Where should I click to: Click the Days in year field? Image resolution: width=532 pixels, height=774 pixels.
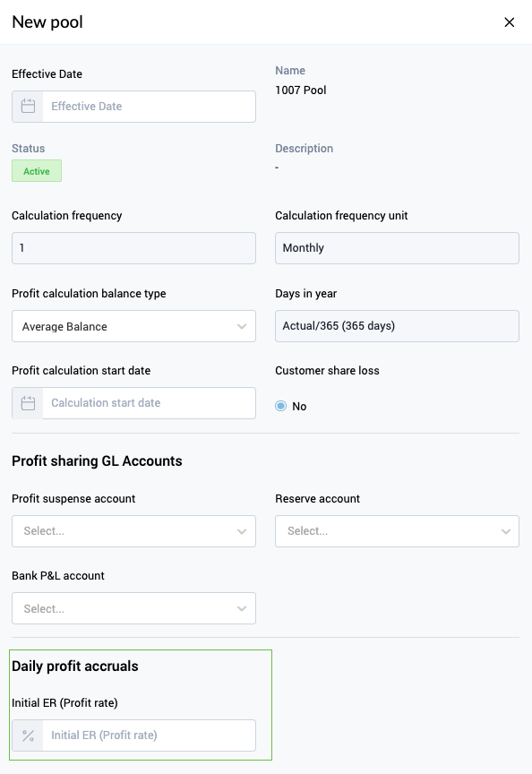click(x=397, y=325)
